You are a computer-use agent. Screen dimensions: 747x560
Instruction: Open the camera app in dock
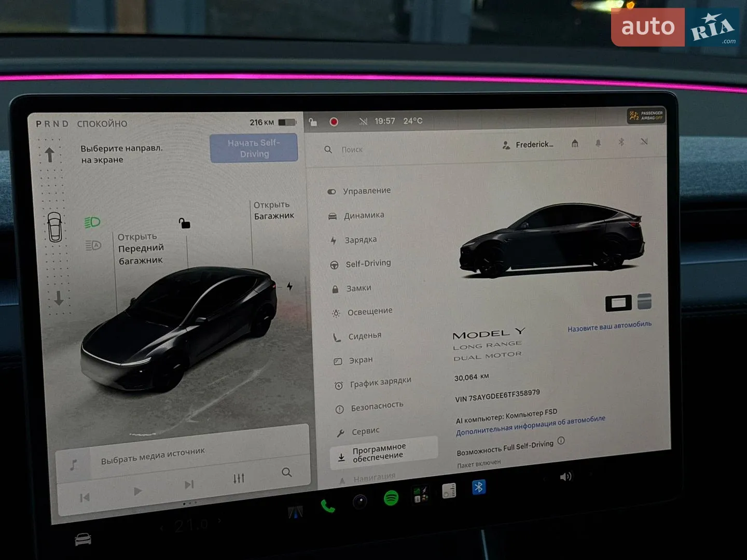pos(359,501)
